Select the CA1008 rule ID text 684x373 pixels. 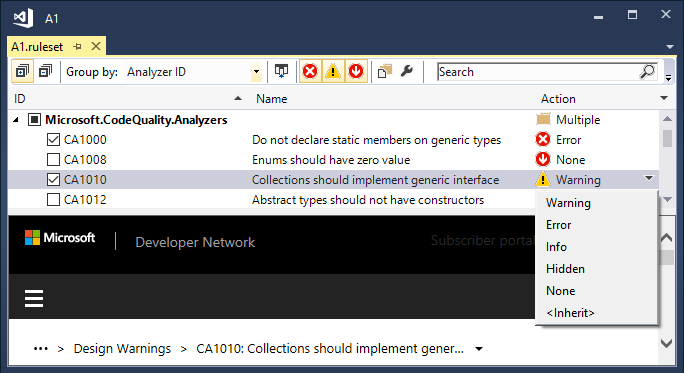coord(85,160)
